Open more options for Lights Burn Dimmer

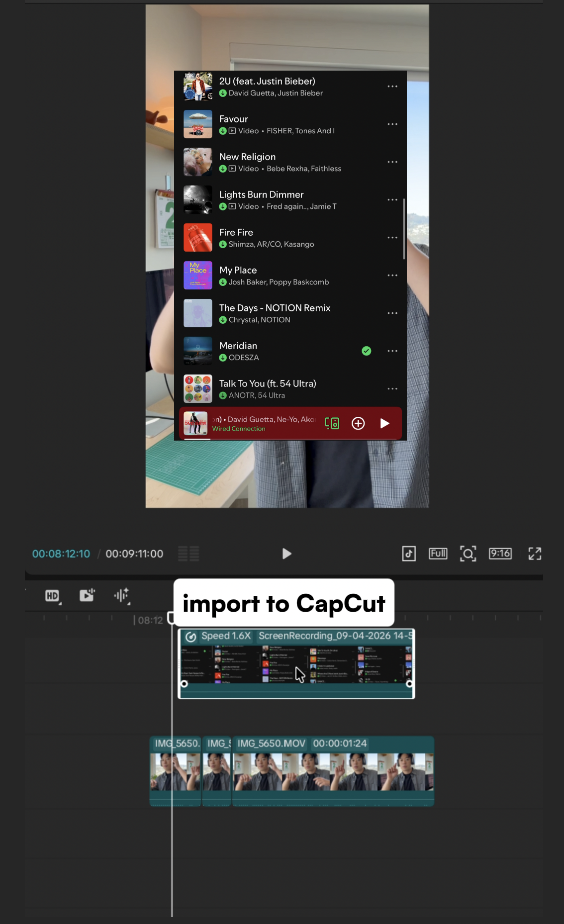[392, 200]
